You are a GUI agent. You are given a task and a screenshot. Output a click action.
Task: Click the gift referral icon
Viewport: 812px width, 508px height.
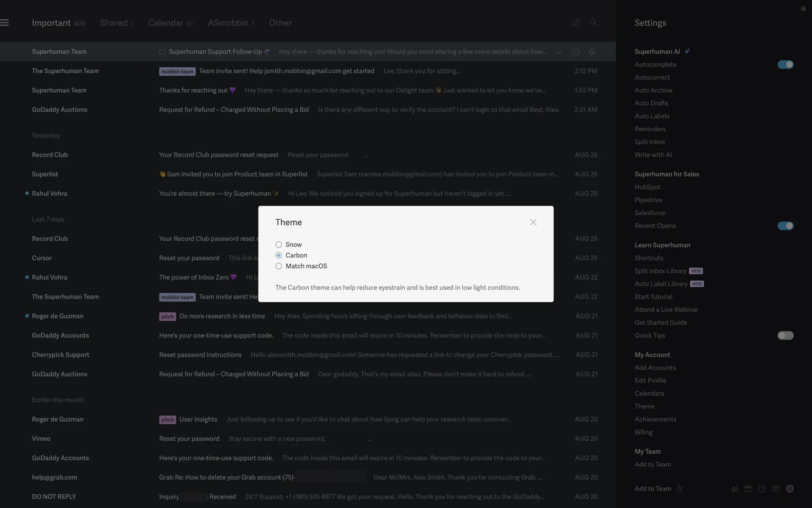point(748,489)
